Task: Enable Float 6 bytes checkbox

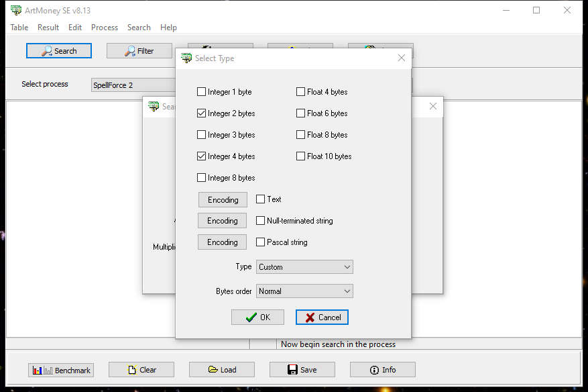Action: (x=300, y=113)
